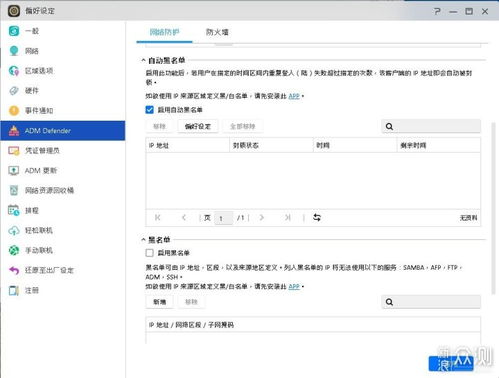Click the 事件通知 notification icon
The image size is (499, 378).
coord(14,110)
